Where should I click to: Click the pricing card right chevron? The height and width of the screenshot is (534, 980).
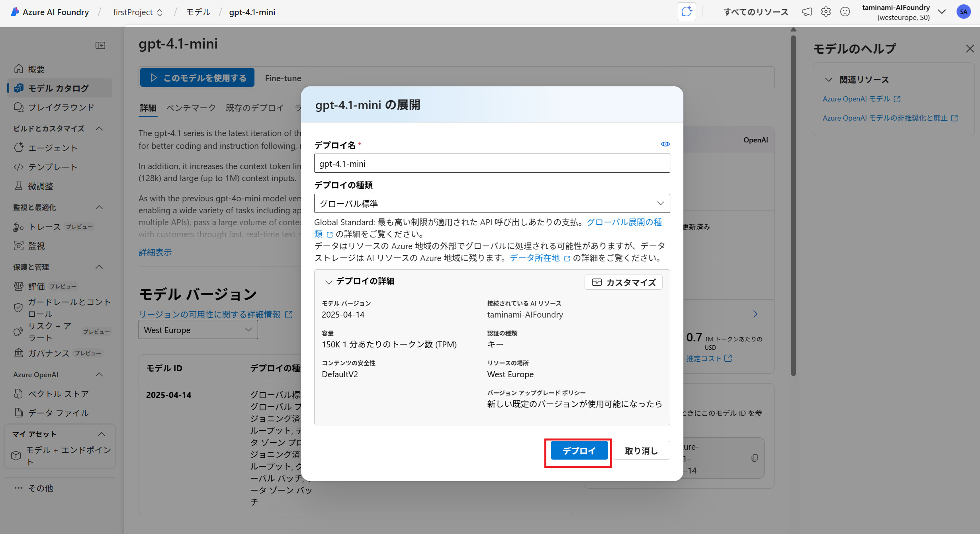(755, 314)
